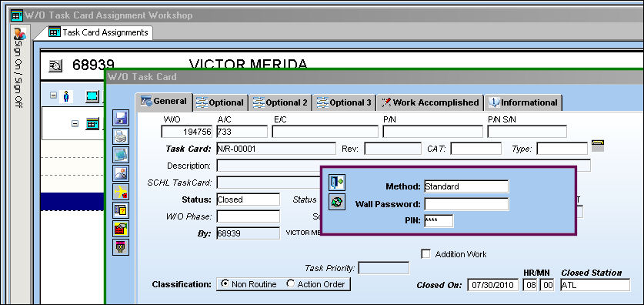Click the Print icon in task card toolbar
Screen dimensions: 644x305
pyautogui.click(x=121, y=136)
